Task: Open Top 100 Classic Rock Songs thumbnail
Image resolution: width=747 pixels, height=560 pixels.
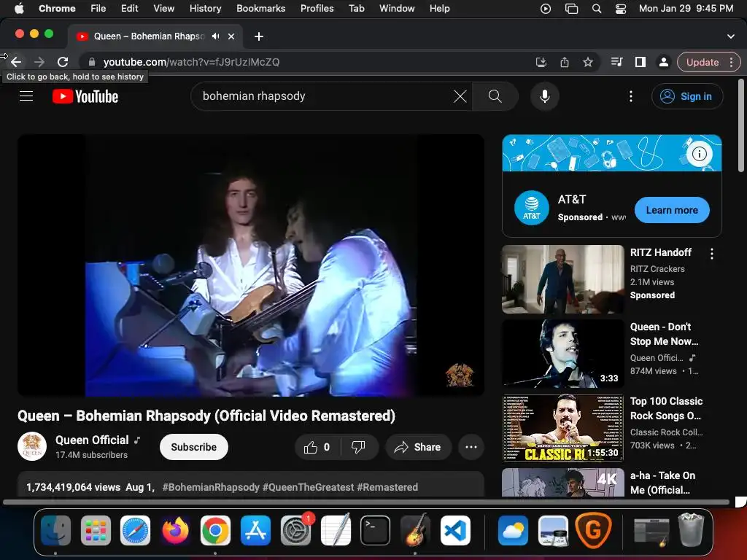Action: (562, 428)
